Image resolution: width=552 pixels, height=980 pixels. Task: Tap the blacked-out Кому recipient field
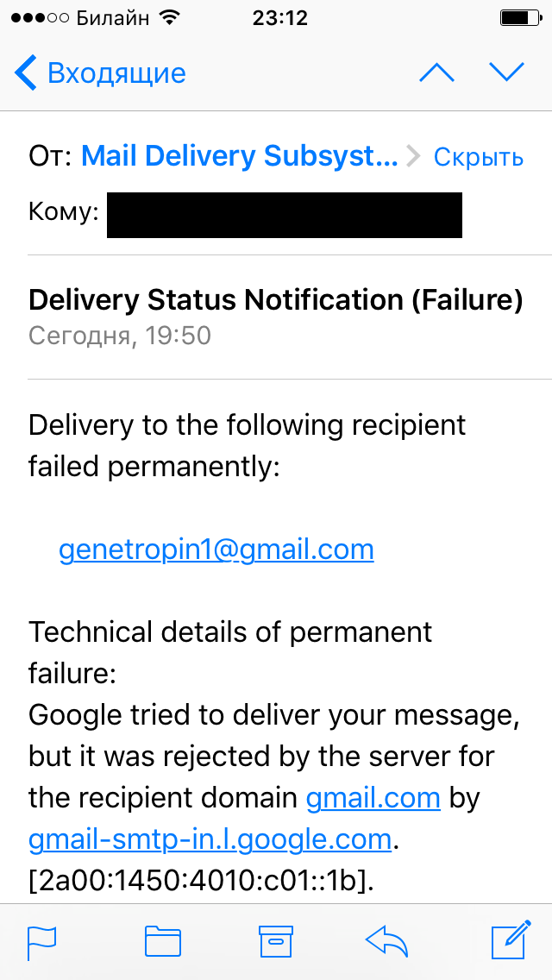(x=285, y=215)
